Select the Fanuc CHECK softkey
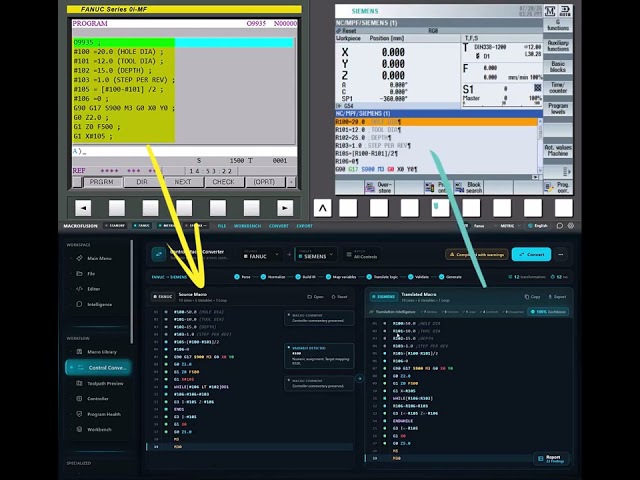Screen dimensions: 640x480 click(223, 182)
